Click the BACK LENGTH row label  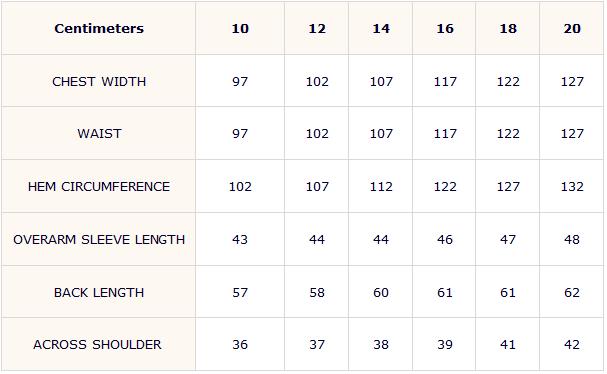point(99,293)
